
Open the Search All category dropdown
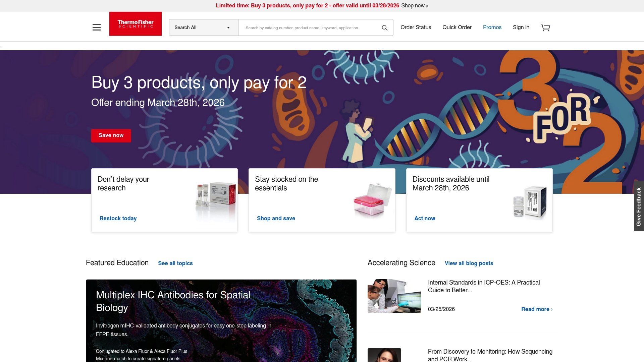tap(203, 27)
